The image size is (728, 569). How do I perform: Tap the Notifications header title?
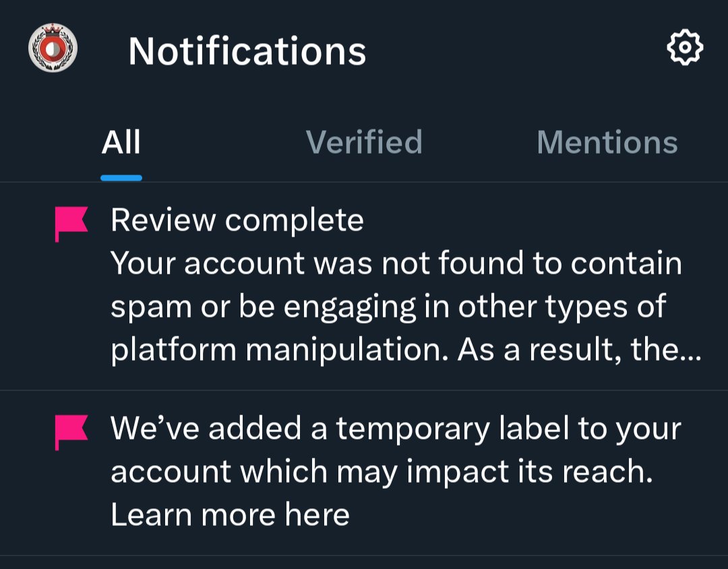click(x=247, y=51)
